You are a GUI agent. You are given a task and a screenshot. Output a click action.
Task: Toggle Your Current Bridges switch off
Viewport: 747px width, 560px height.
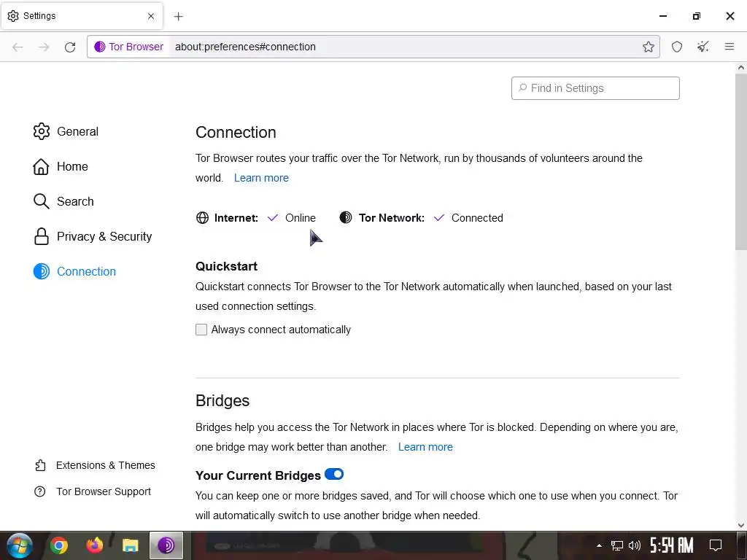coord(334,474)
